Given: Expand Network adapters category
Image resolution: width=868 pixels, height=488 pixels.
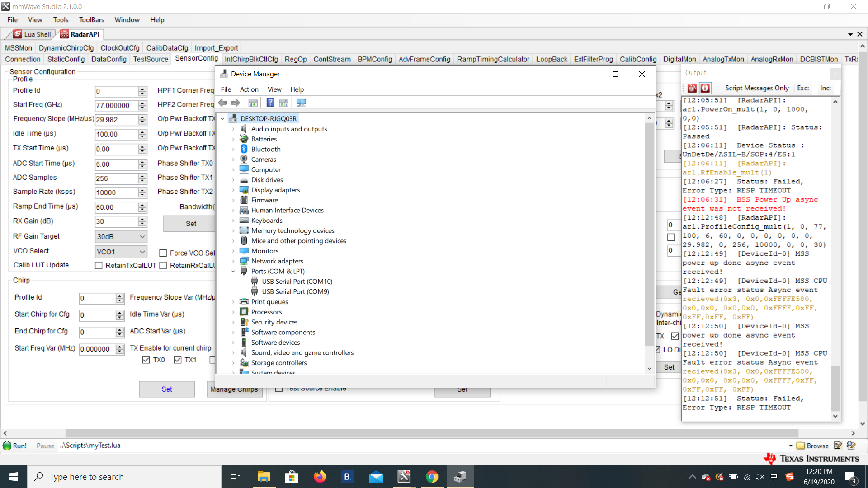Looking at the screenshot, I should tap(233, 261).
